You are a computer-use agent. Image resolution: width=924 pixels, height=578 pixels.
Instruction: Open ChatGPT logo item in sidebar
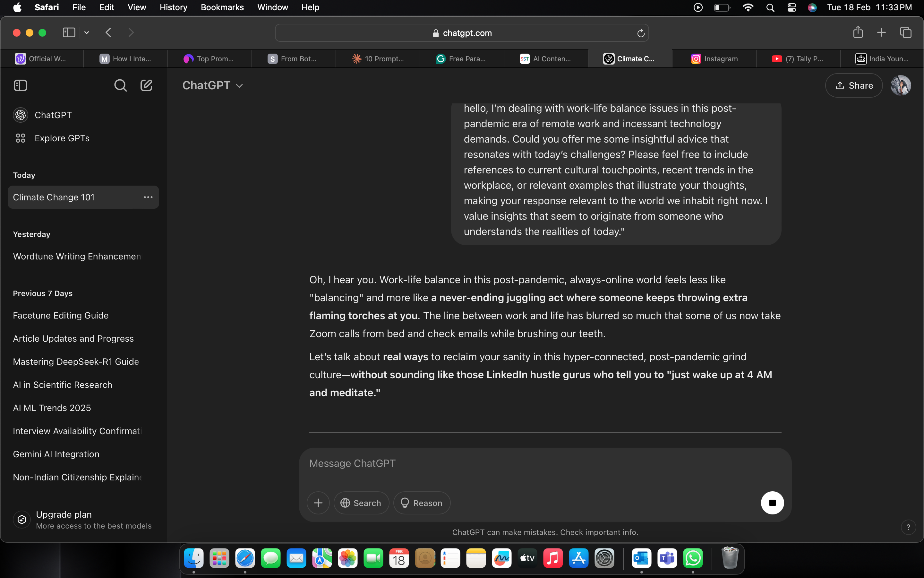[21, 115]
